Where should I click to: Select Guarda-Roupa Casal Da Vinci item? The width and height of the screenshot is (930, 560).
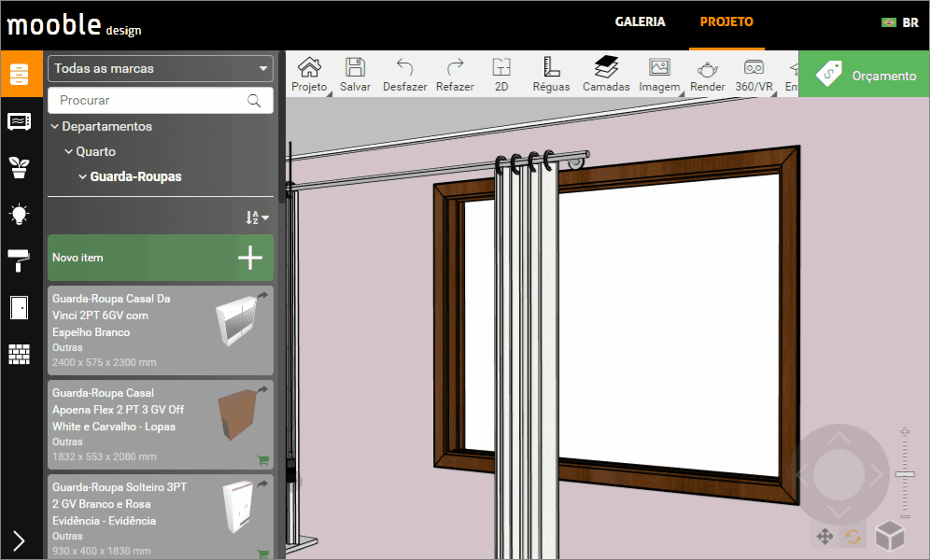(161, 330)
